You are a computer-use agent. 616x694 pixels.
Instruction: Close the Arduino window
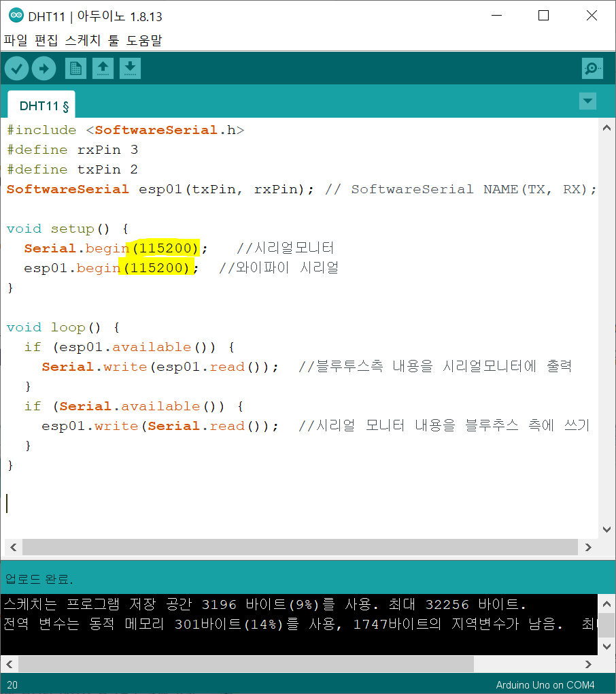(592, 16)
